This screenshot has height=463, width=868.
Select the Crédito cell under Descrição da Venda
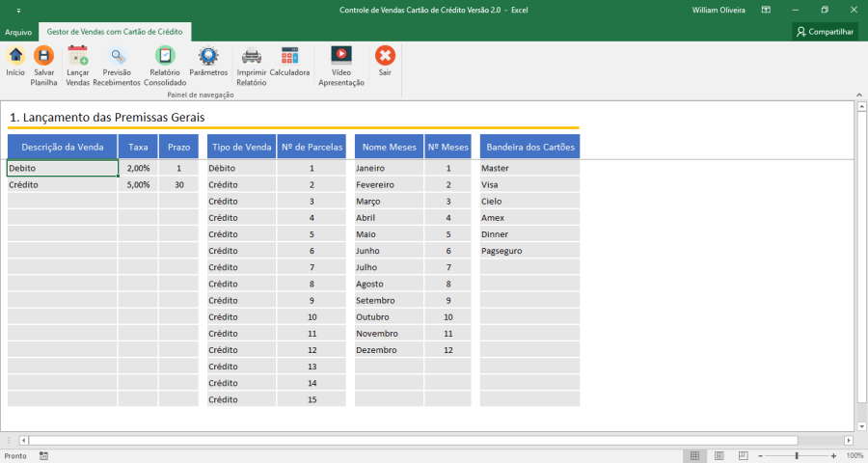click(63, 184)
